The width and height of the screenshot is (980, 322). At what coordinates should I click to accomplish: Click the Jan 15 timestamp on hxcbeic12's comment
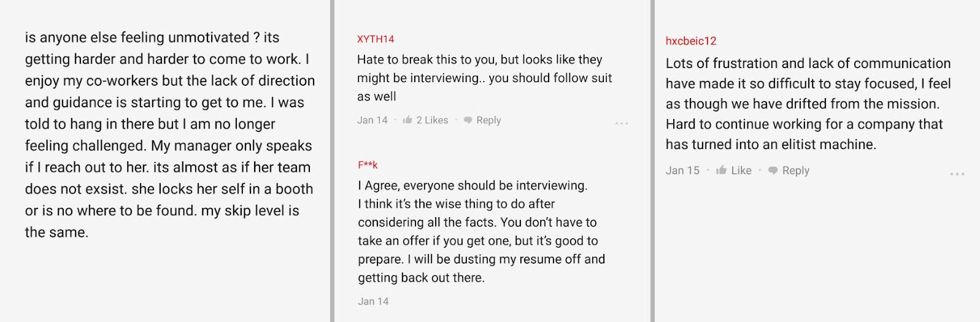pos(682,171)
